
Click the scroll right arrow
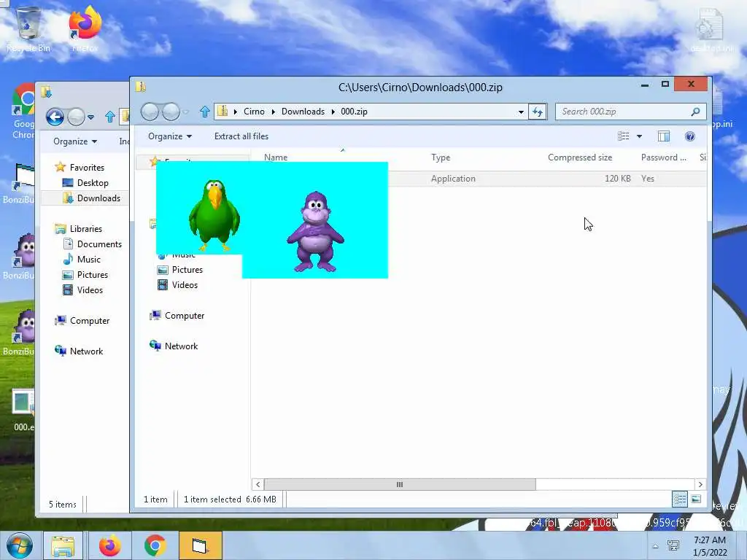click(700, 485)
